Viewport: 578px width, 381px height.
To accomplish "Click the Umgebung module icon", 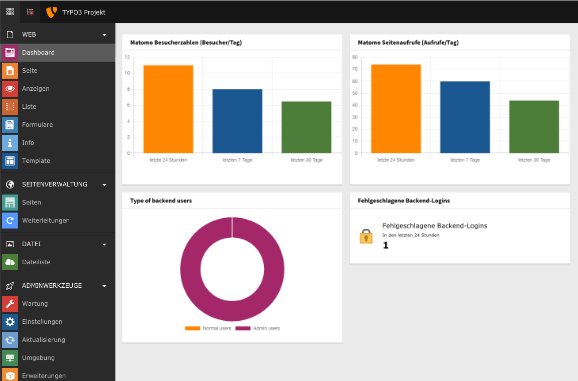I will [x=10, y=358].
